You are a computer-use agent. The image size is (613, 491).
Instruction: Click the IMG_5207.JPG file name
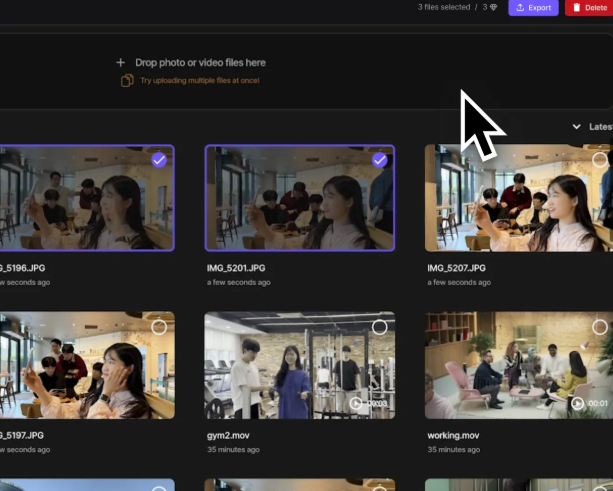456,268
